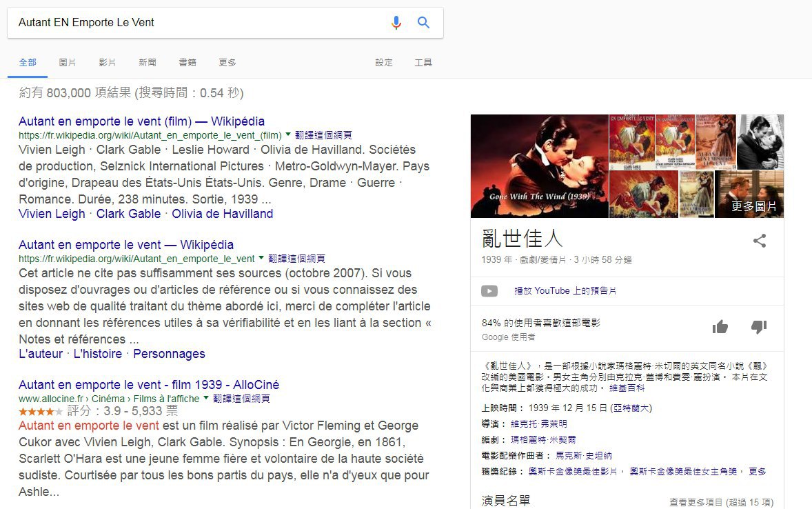
Task: Click the thumbs down dislike icon
Action: click(x=759, y=327)
